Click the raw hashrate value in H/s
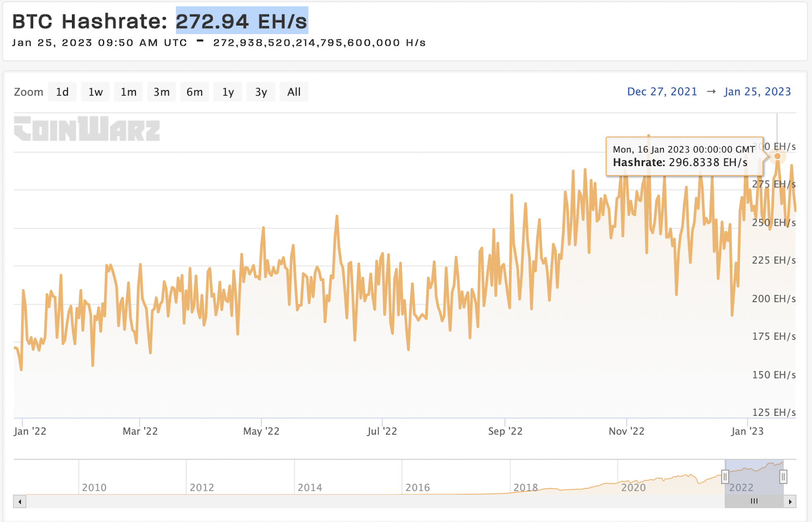The height and width of the screenshot is (522, 812). tap(319, 43)
